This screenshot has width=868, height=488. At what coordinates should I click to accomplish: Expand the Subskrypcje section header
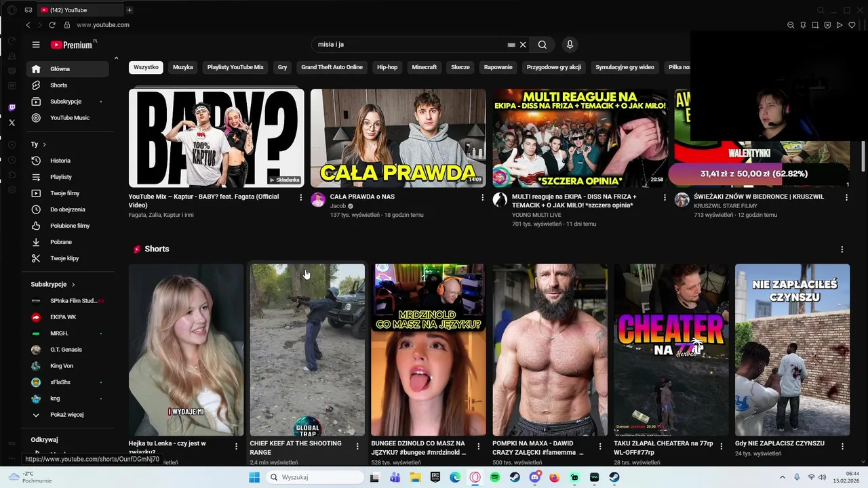point(53,285)
